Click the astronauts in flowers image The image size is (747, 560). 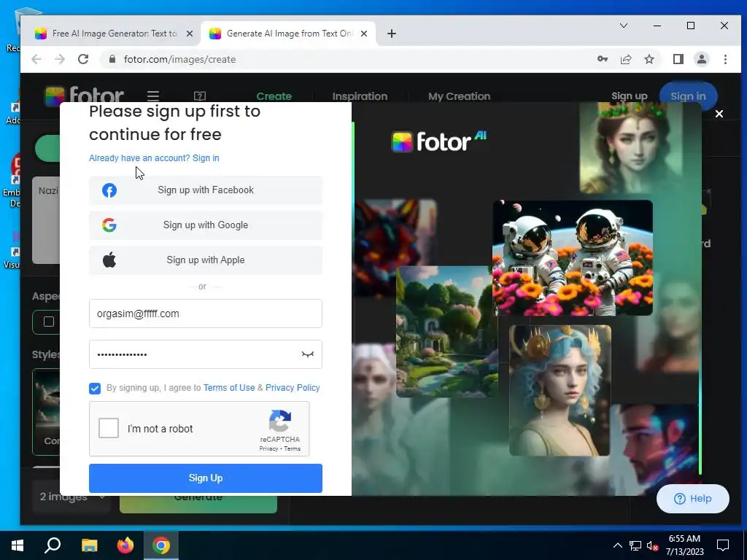(573, 257)
